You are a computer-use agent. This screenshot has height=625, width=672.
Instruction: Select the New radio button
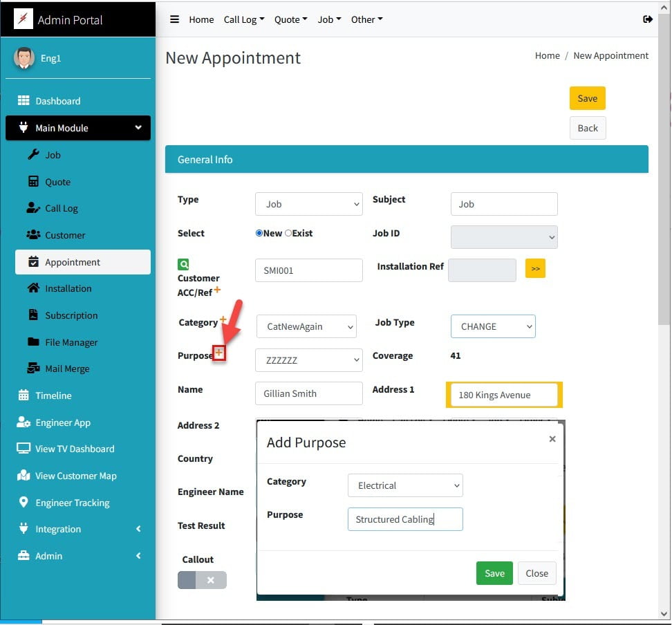259,234
